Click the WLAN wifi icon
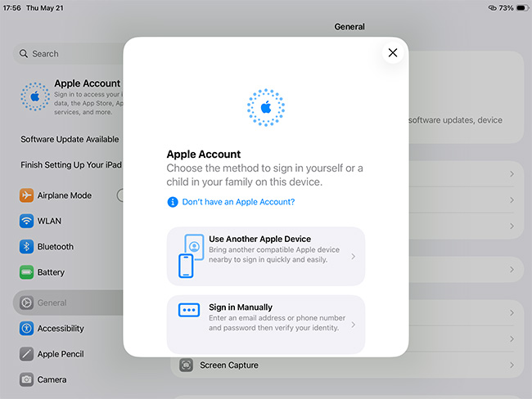 coord(26,221)
